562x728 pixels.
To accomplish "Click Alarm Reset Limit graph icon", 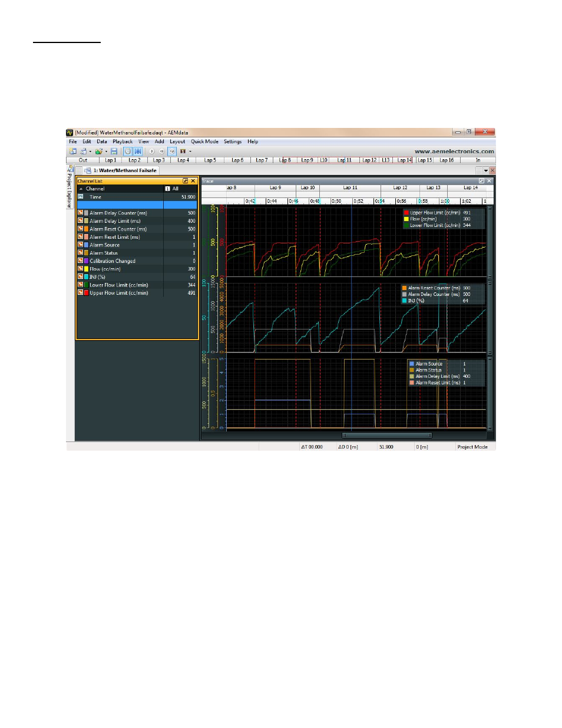I will pos(81,237).
